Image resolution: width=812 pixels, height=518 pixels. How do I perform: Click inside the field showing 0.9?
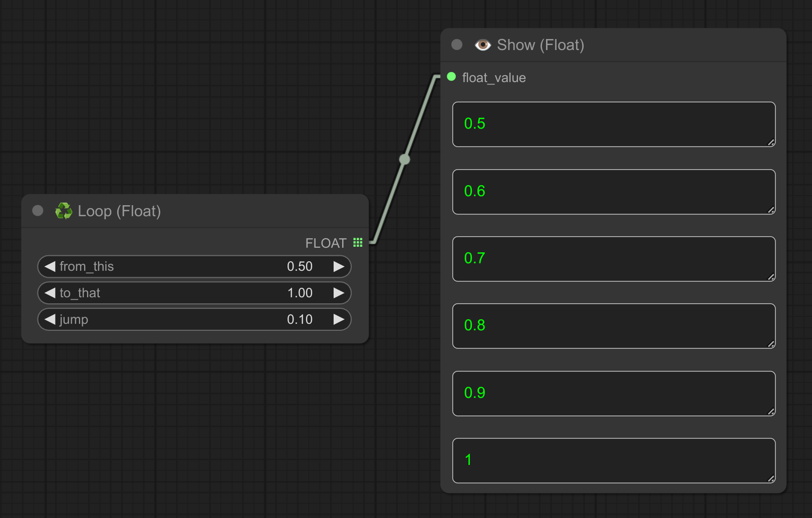(x=613, y=393)
